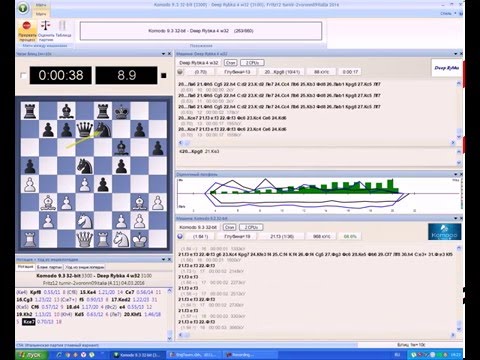
Task: Click scroll-left arrow in Komodo analysis panel
Action: [181, 335]
